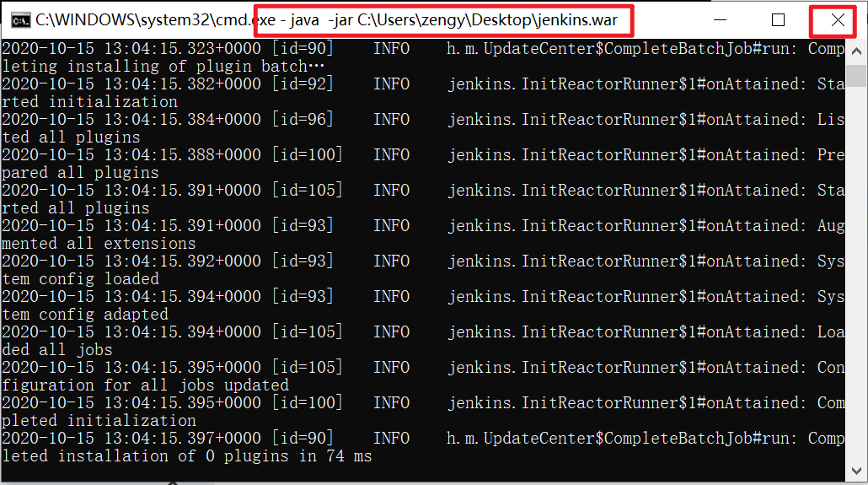Viewport: 868px width, 485px height.
Task: Click 'installation of 0 plugins in 74 ms'
Action: coord(215,456)
